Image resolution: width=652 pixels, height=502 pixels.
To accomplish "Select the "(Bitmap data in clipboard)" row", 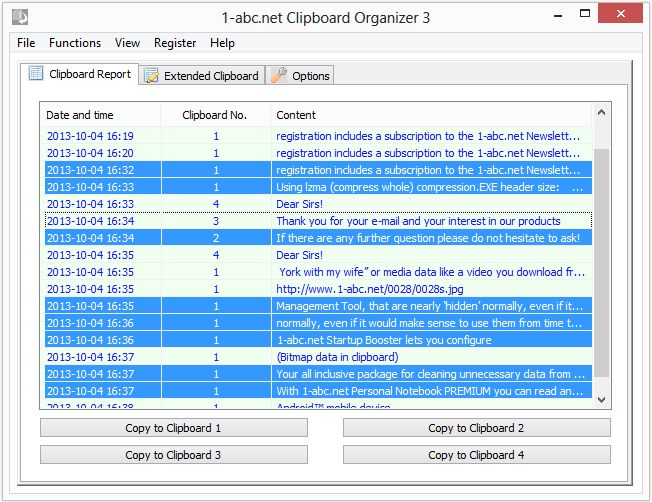I will point(337,357).
